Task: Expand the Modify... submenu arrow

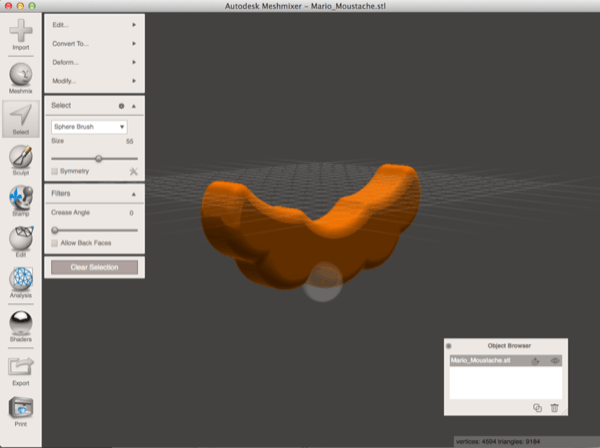Action: (134, 81)
